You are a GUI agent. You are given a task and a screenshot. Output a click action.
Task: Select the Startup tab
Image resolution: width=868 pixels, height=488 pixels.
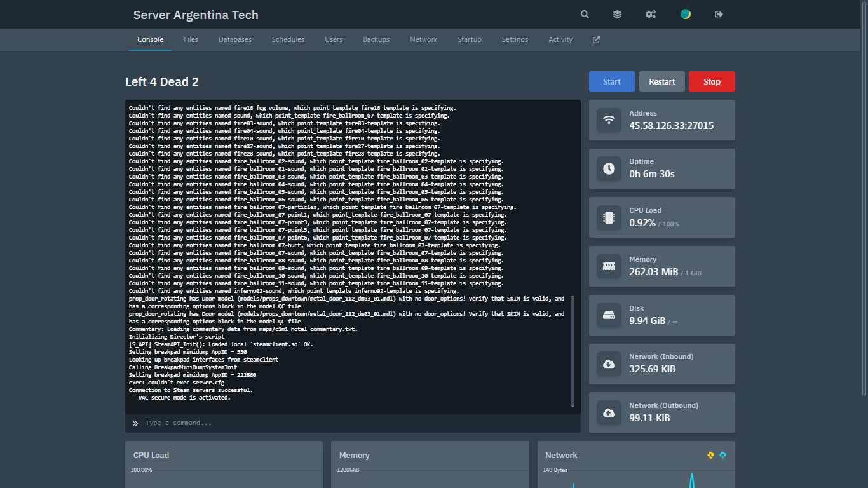[470, 39]
